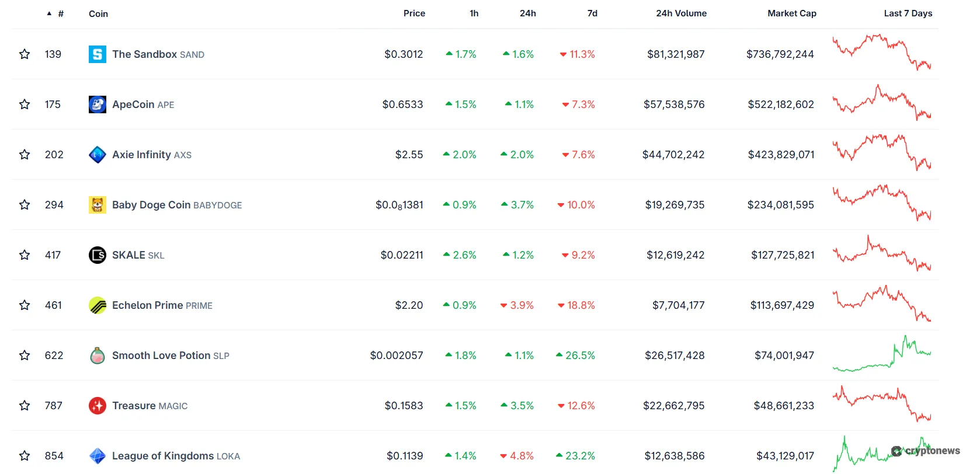This screenshot has width=980, height=474.
Task: Open Smooth Love Potion SLP link
Action: tap(171, 355)
